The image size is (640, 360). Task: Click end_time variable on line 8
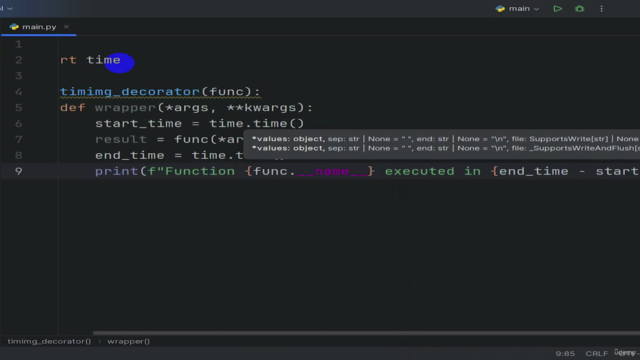tap(130, 156)
